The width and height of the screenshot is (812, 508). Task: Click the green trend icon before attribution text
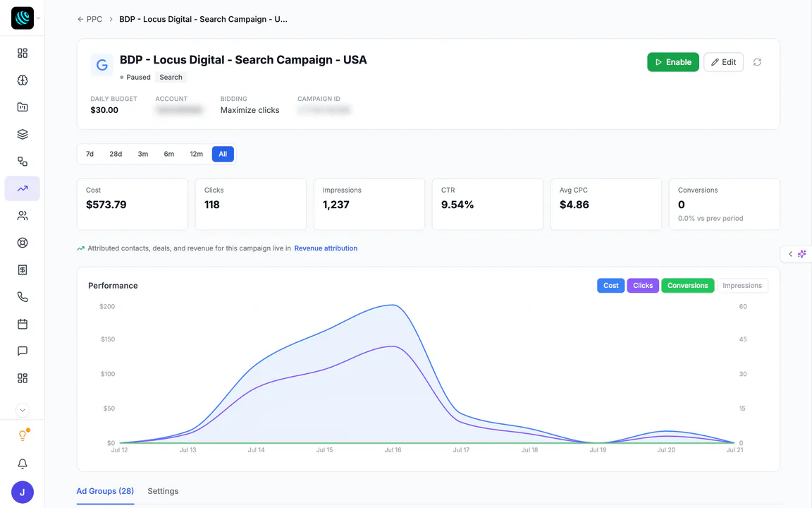tap(81, 248)
